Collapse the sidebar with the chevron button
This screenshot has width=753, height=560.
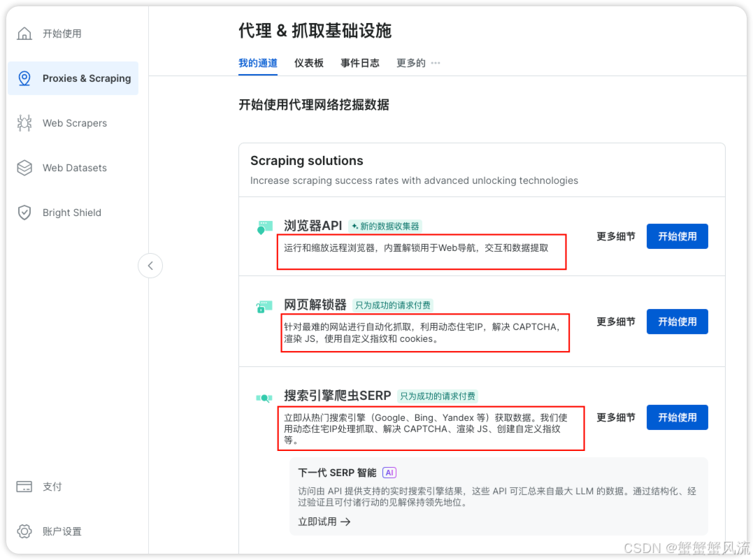[x=150, y=266]
